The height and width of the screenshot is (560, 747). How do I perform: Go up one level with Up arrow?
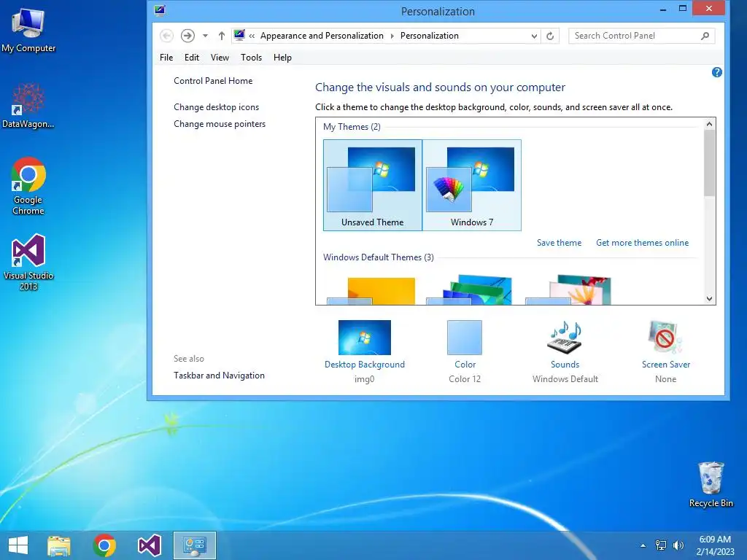(222, 36)
